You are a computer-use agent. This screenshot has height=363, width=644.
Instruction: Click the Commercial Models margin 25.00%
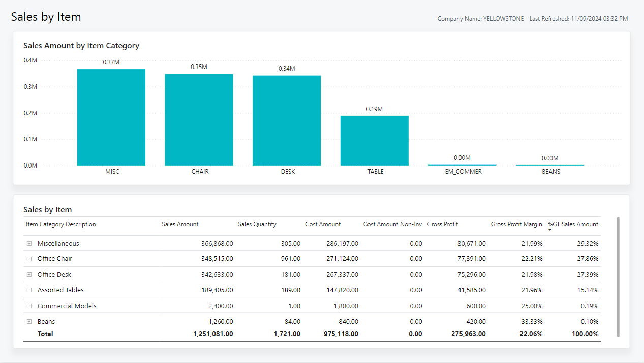click(x=532, y=306)
